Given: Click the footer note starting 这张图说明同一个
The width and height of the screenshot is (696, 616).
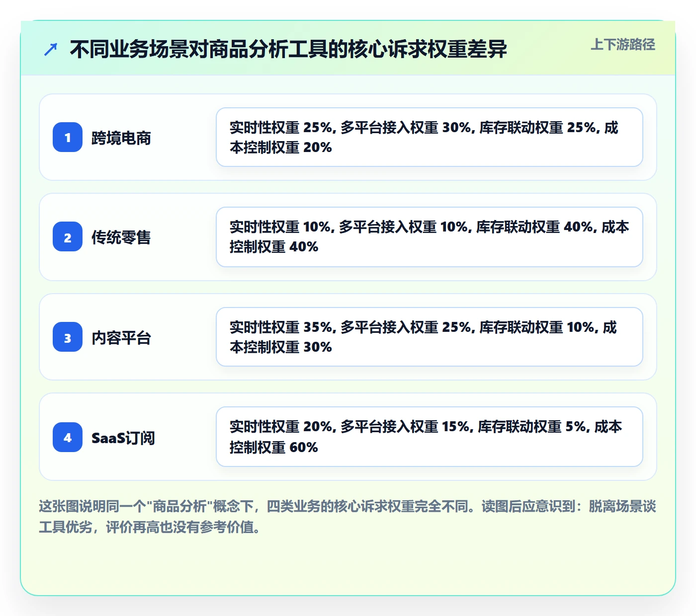Looking at the screenshot, I should click(x=348, y=517).
